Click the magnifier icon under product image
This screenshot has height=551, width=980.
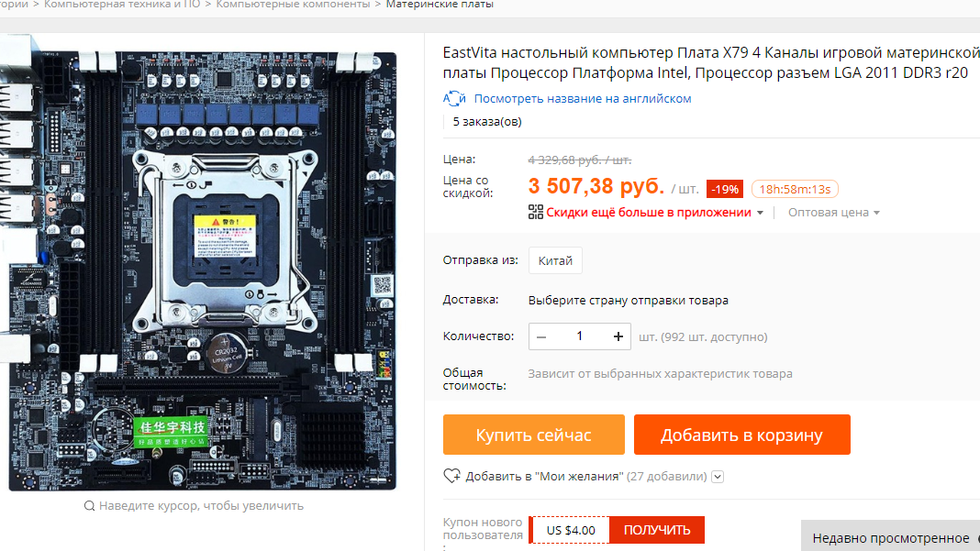(89, 506)
